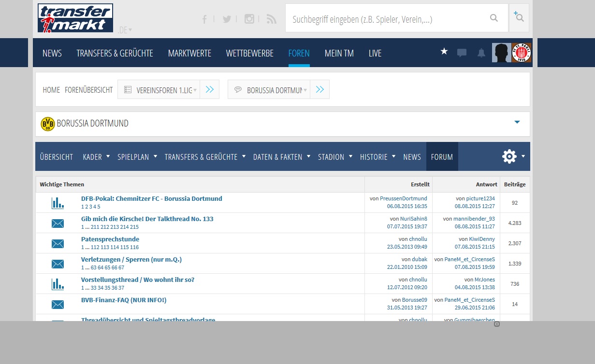
Task: Select Foren in the main navigation
Action: point(299,53)
